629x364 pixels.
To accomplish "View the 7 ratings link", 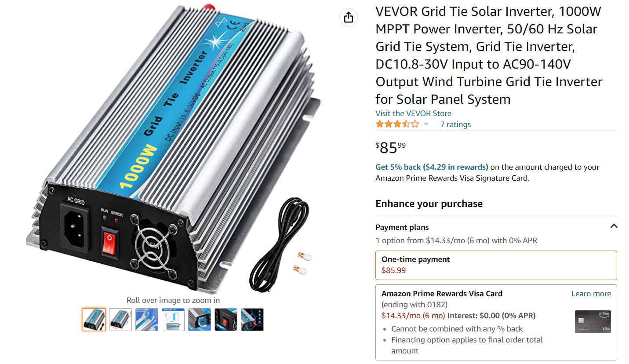I will 455,124.
